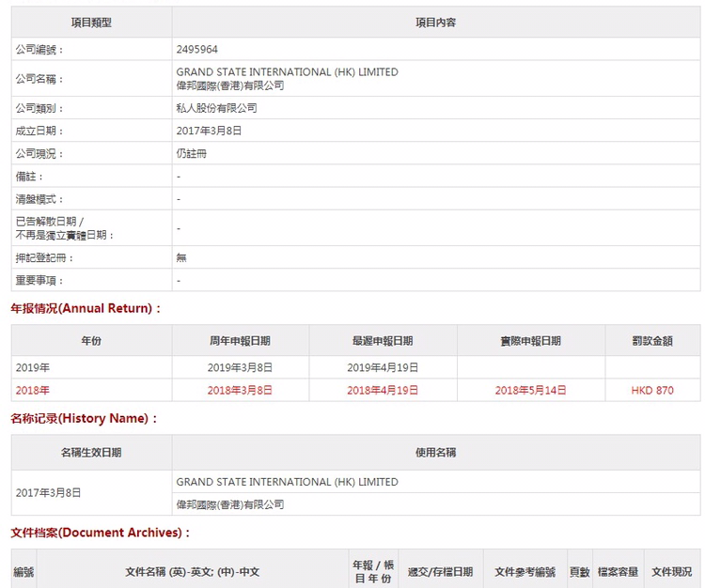The image size is (705, 588).
Task: Click the History Name section heading
Action: 84,419
